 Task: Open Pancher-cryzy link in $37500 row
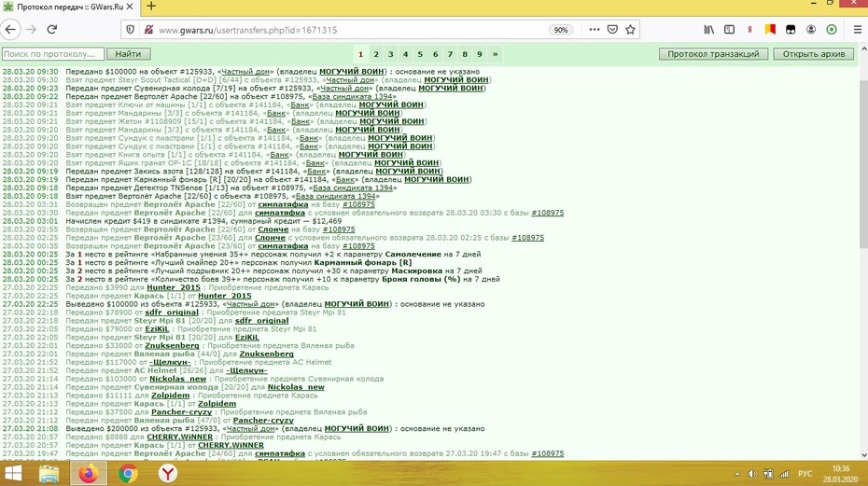pyautogui.click(x=182, y=411)
